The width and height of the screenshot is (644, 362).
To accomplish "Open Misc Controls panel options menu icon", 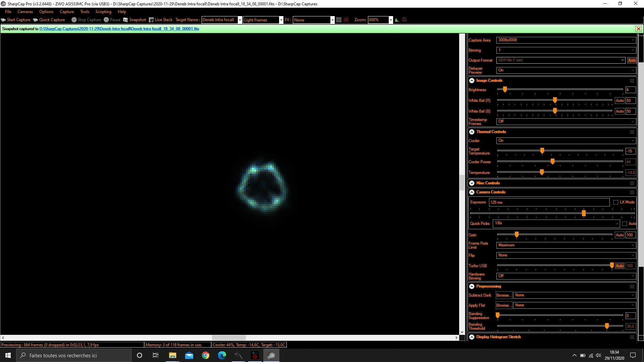I will click(x=632, y=183).
